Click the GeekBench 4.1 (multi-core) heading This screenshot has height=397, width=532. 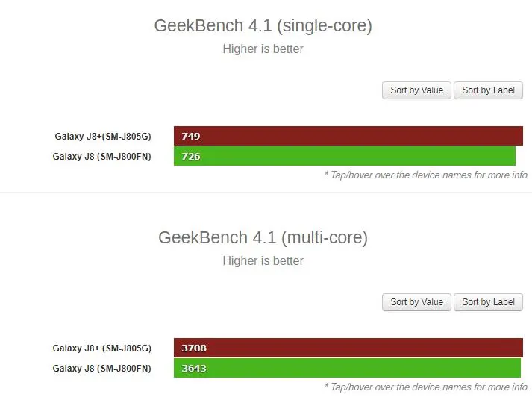263,237
